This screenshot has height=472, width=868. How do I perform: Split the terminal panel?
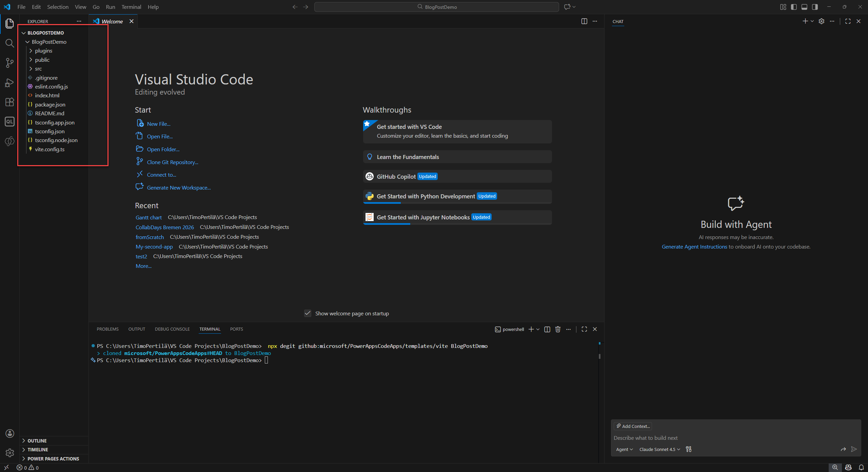point(547,329)
